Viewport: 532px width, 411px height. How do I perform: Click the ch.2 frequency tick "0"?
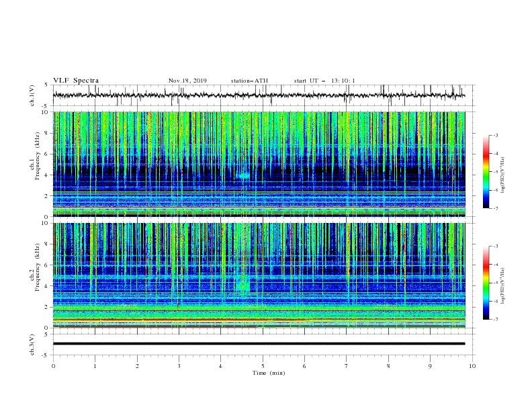coord(46,328)
